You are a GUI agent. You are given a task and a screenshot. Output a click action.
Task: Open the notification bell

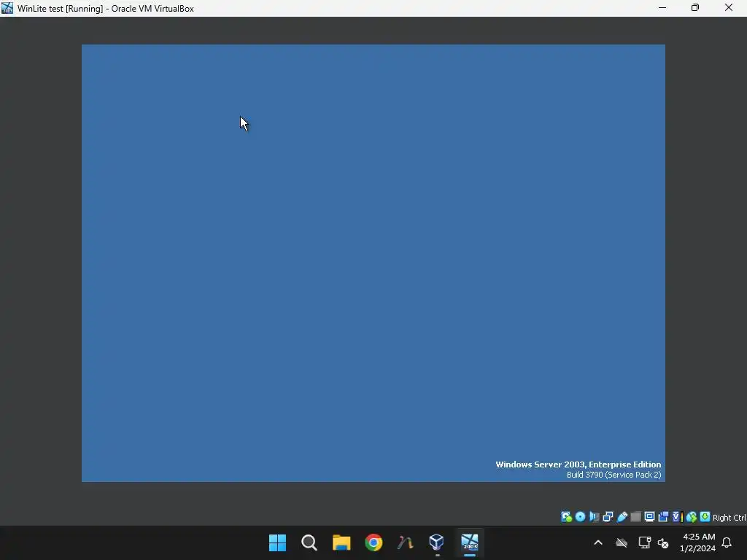(727, 542)
